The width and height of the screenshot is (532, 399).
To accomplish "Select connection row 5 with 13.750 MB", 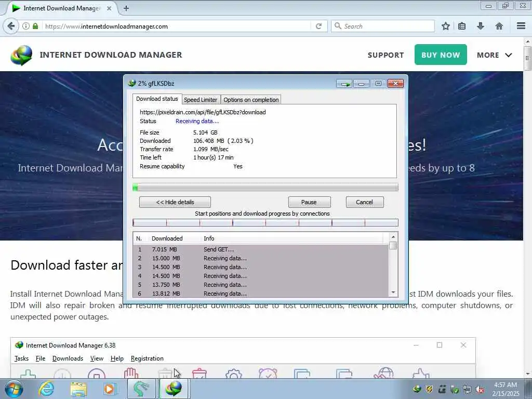I will click(x=261, y=285).
